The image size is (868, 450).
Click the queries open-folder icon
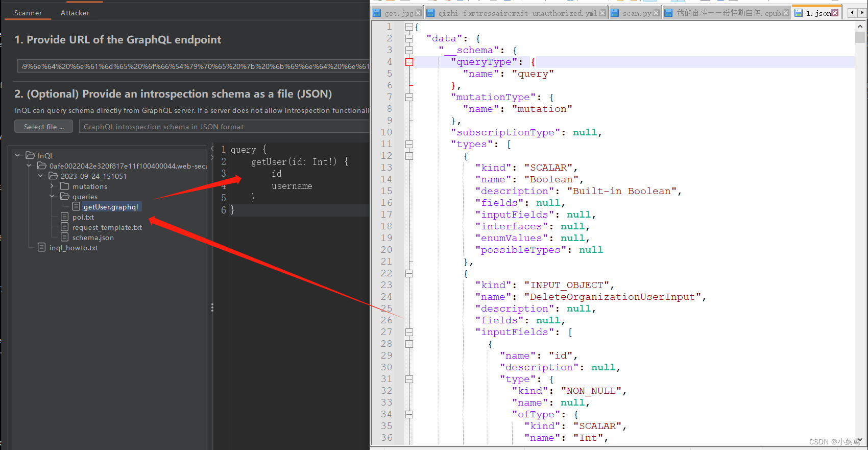65,196
